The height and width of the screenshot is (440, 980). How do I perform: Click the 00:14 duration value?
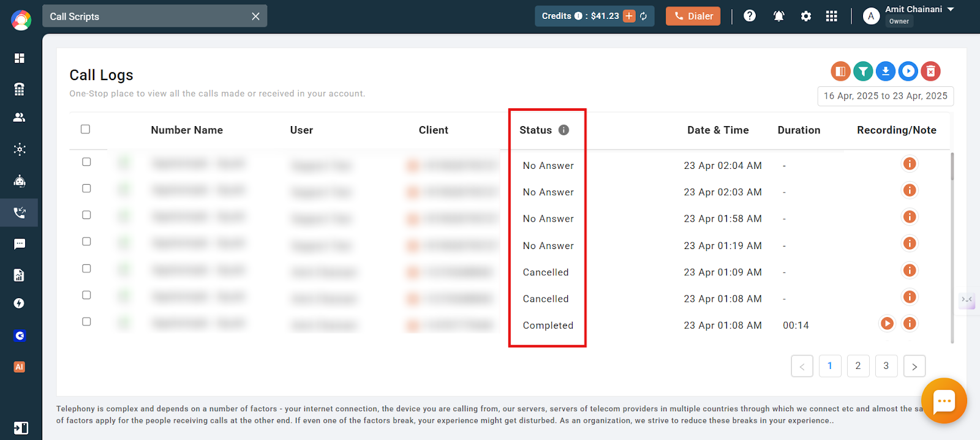click(x=796, y=326)
